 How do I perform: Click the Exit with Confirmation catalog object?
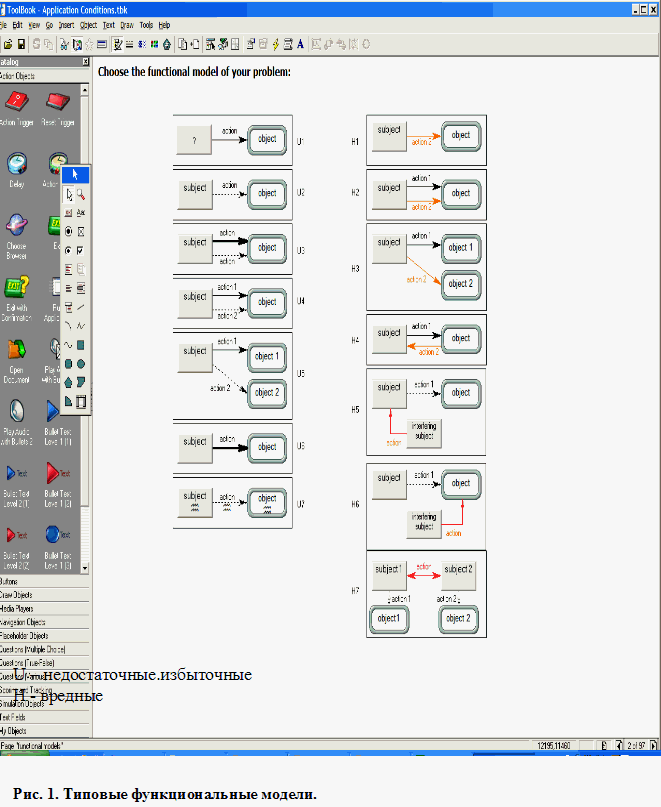click(x=16, y=299)
